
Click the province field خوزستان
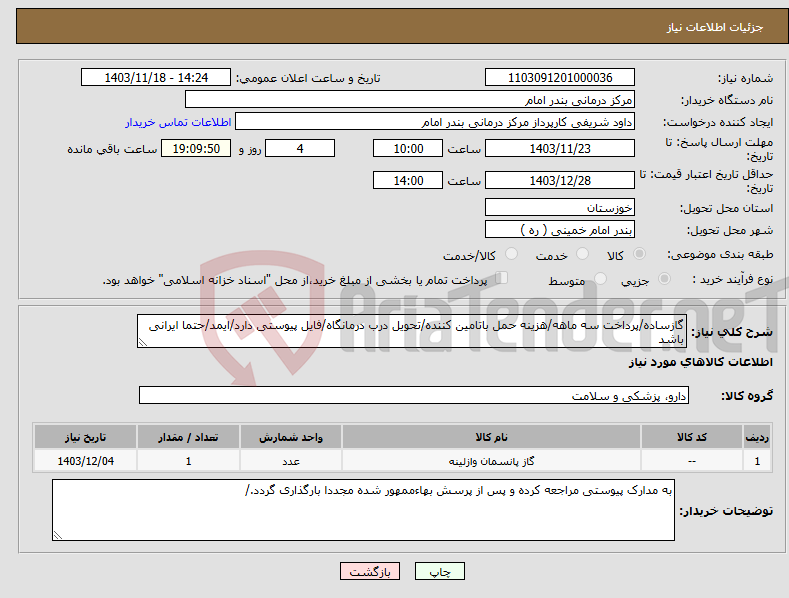click(560, 207)
